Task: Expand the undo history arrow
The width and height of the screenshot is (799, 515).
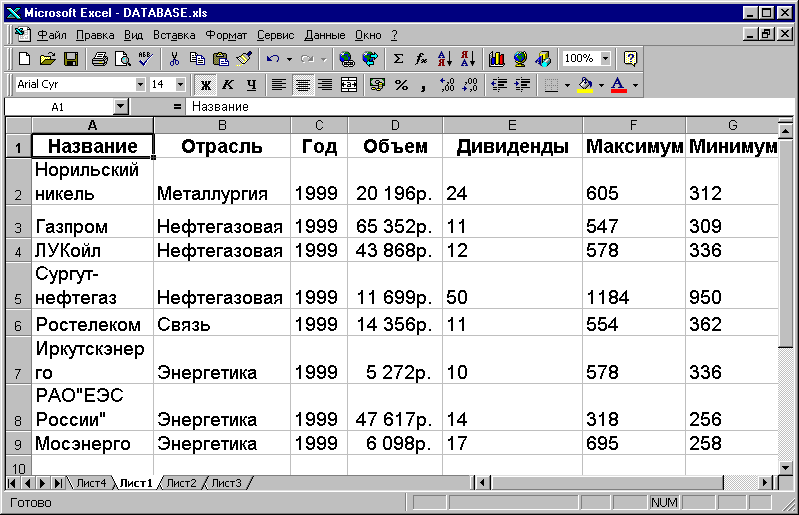Action: (x=289, y=59)
